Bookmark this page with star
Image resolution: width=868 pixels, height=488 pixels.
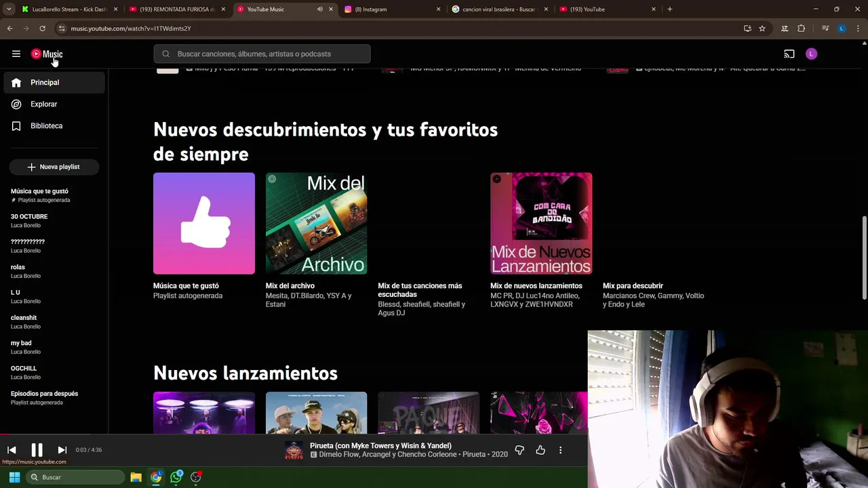click(x=762, y=28)
